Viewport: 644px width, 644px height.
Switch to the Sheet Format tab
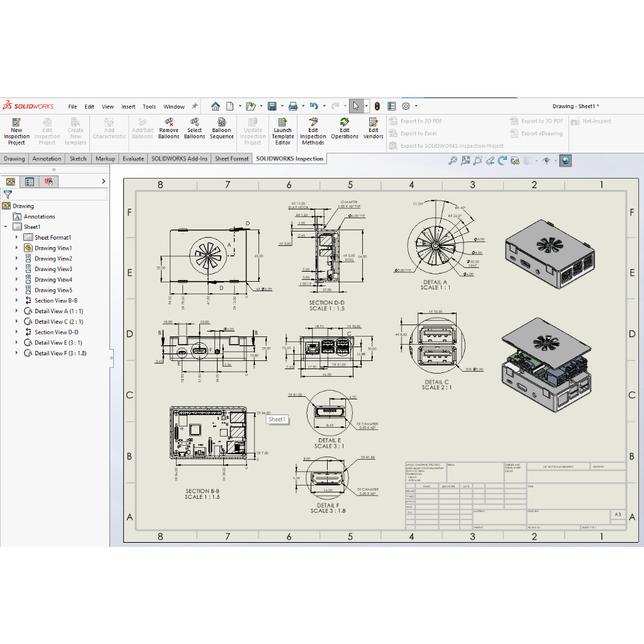231,158
